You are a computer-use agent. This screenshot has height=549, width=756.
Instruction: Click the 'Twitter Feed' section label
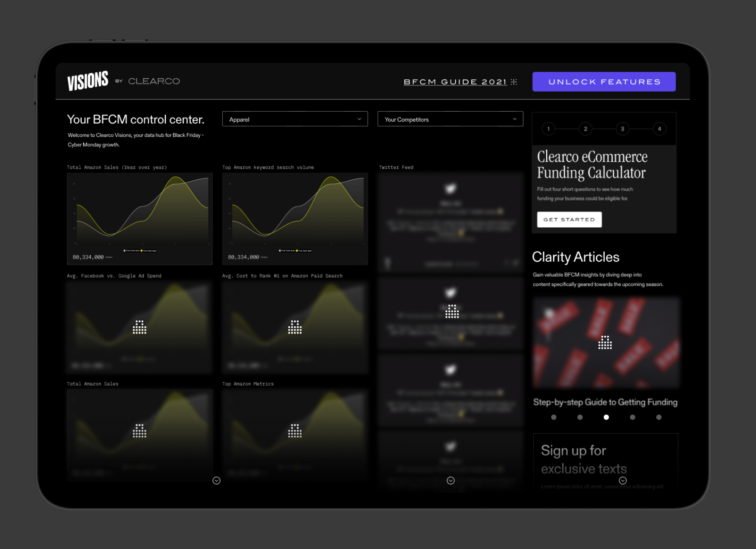(396, 168)
